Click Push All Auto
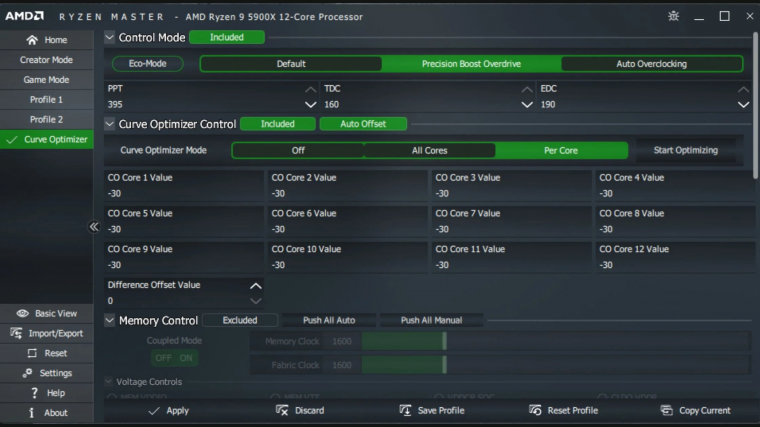 [329, 320]
